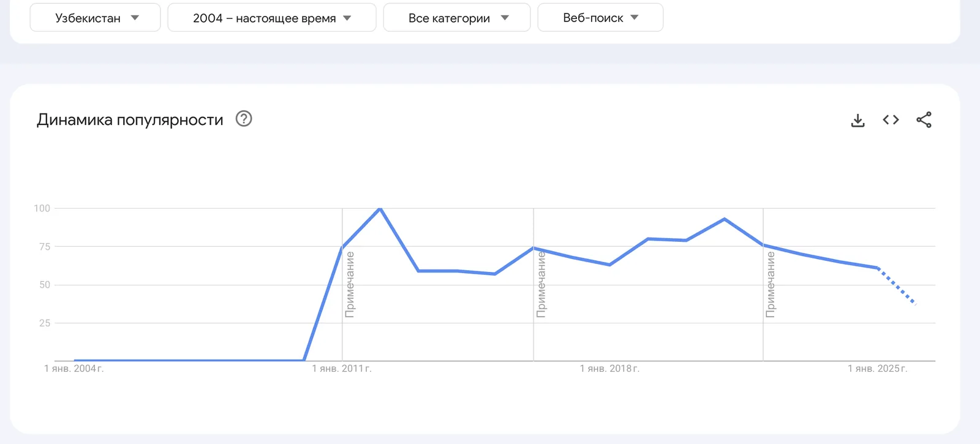
Task: Download the popularity chart as CSV
Action: (858, 120)
